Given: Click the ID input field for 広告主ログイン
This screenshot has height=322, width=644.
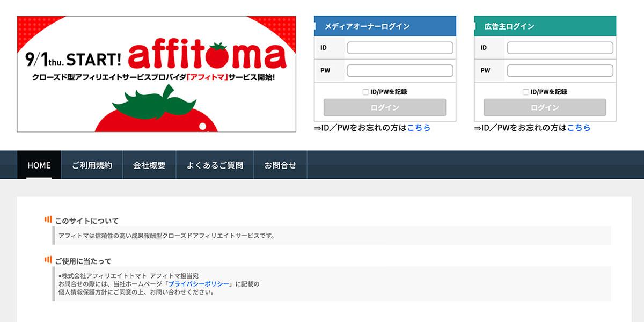Looking at the screenshot, I should click(x=559, y=47).
